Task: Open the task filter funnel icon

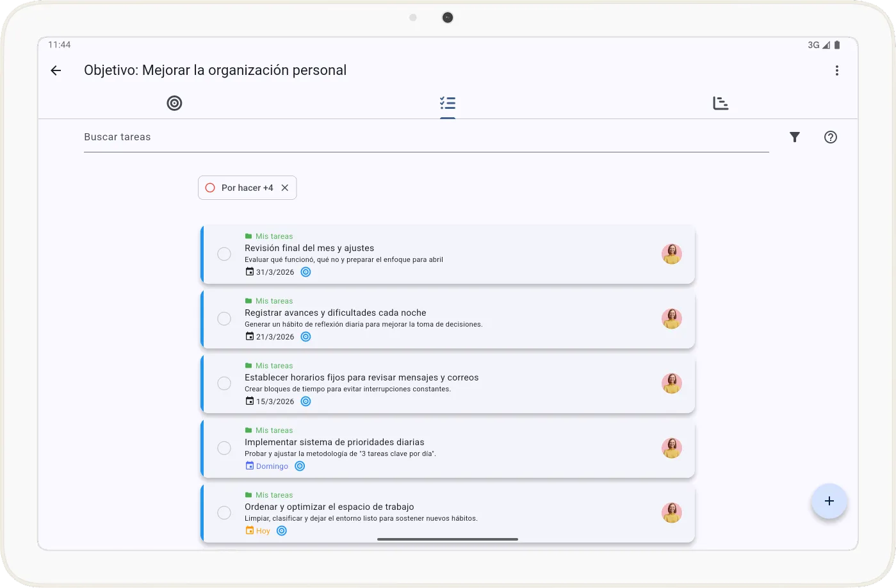Action: coord(795,137)
